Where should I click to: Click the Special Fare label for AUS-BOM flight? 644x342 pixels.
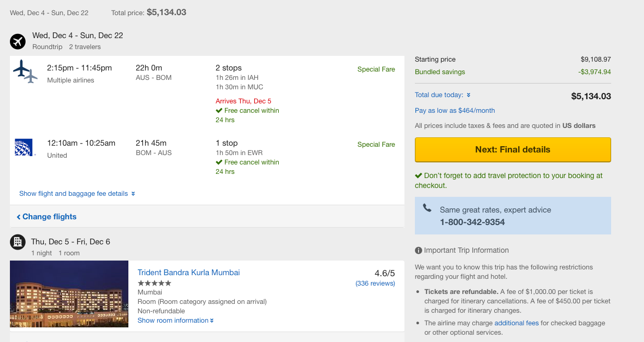coord(376,69)
